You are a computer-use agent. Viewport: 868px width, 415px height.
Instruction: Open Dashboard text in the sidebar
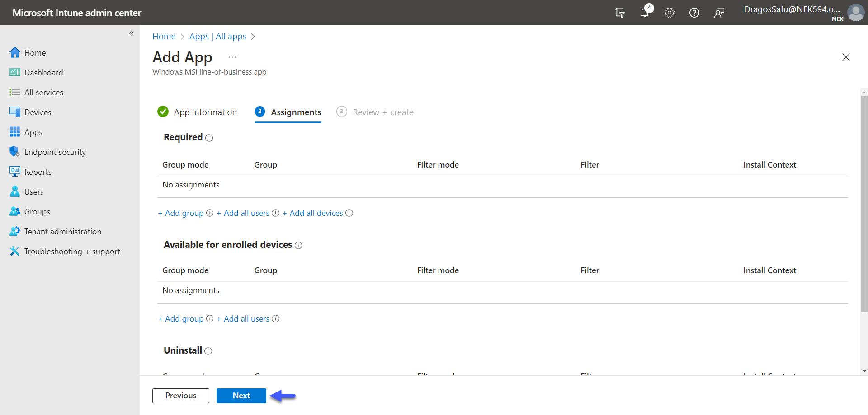44,73
